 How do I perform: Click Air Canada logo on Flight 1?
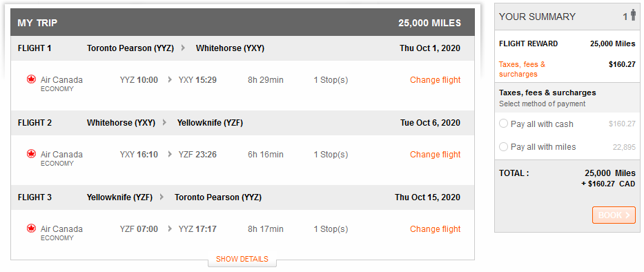coord(31,79)
